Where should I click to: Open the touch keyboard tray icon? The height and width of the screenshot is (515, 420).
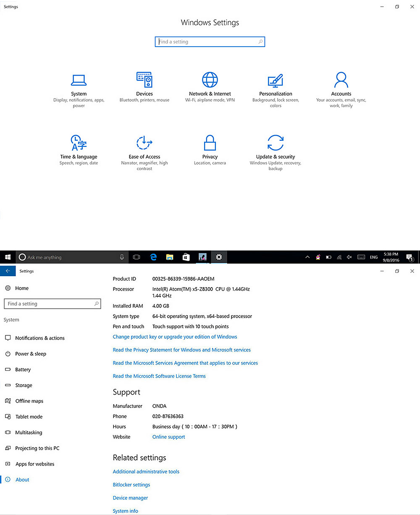pyautogui.click(x=361, y=257)
